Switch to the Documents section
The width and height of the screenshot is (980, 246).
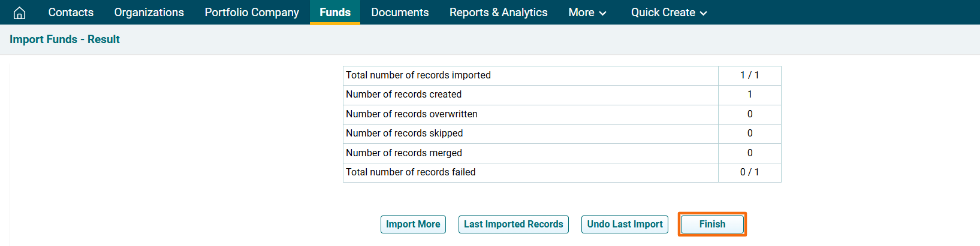pyautogui.click(x=400, y=13)
